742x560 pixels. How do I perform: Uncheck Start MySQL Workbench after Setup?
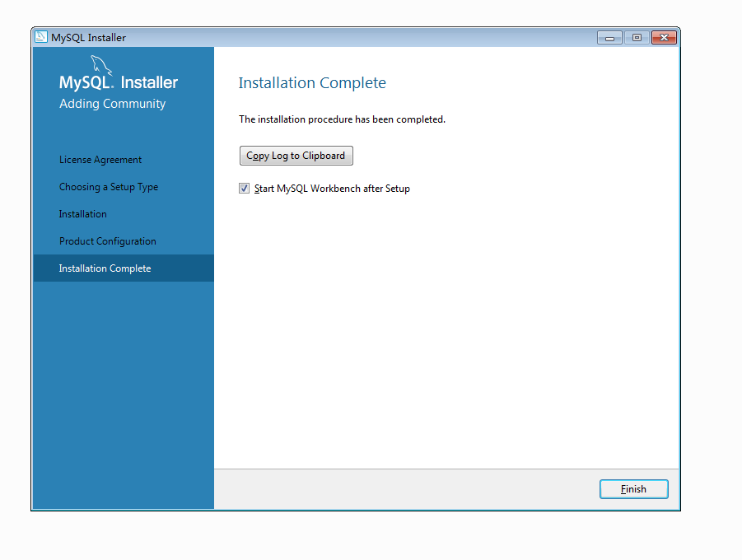click(245, 189)
